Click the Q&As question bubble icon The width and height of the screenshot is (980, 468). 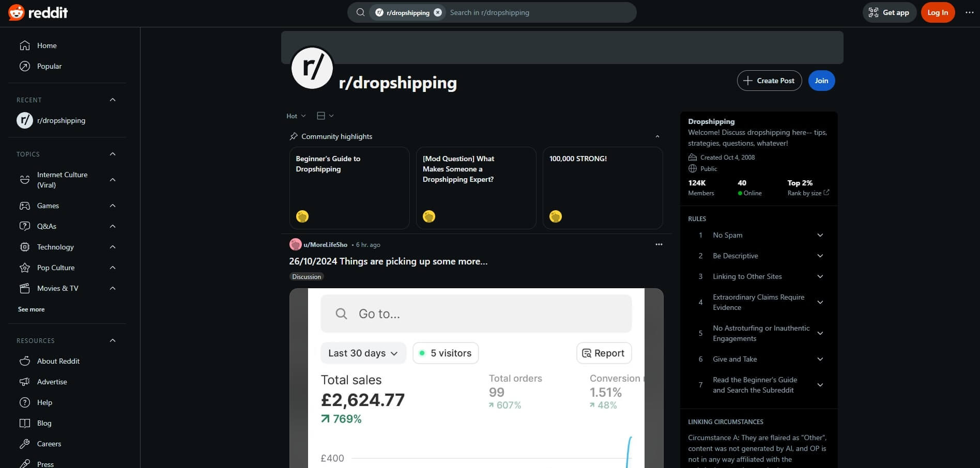click(x=25, y=226)
